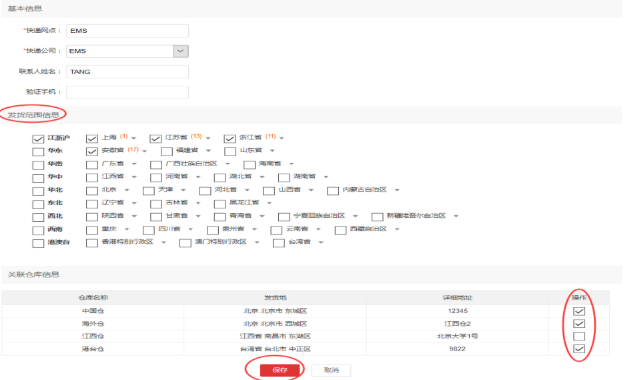This screenshot has width=630, height=380.
Task: Uncheck the 港台仓 warehouse checkbox
Action: pos(579,349)
